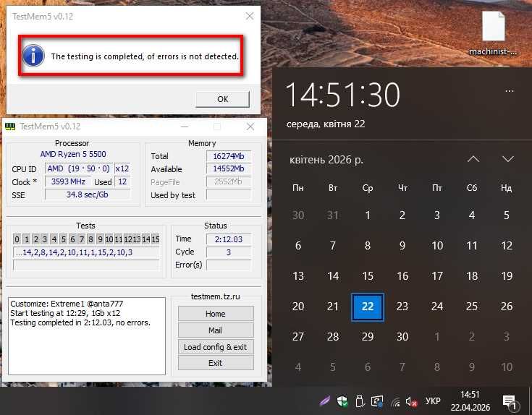The image size is (532, 415).
Task: Select date 29 in the calendar
Action: (x=368, y=337)
